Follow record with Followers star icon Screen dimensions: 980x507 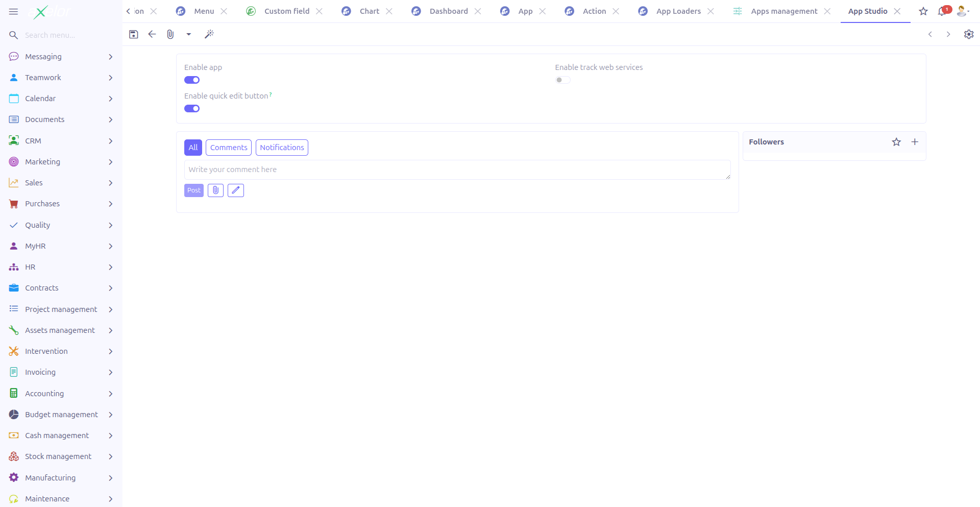[896, 142]
